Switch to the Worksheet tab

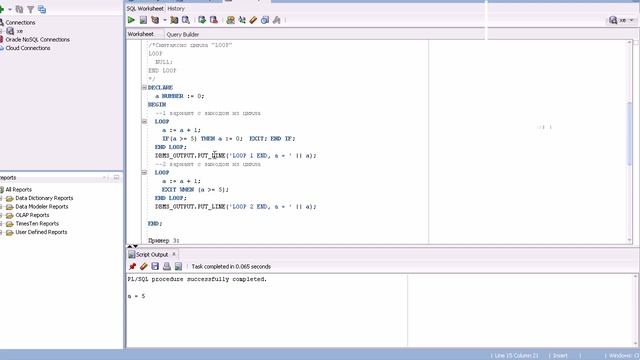[141, 34]
